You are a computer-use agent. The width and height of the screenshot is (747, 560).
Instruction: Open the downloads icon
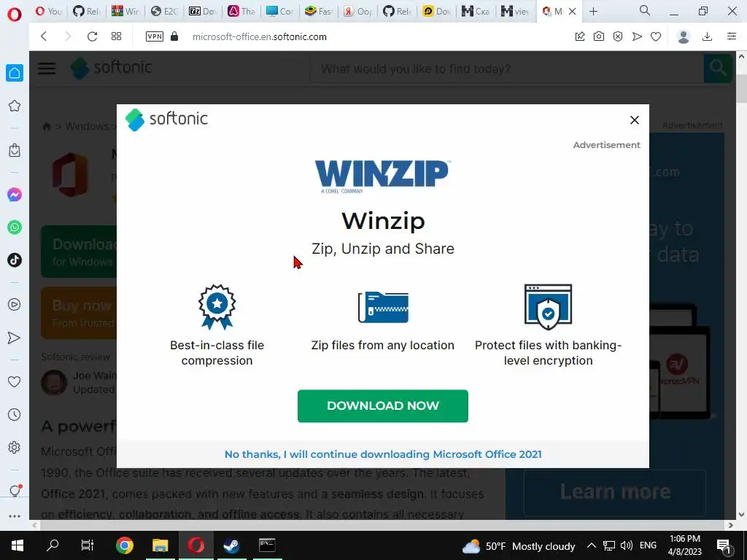tap(708, 36)
